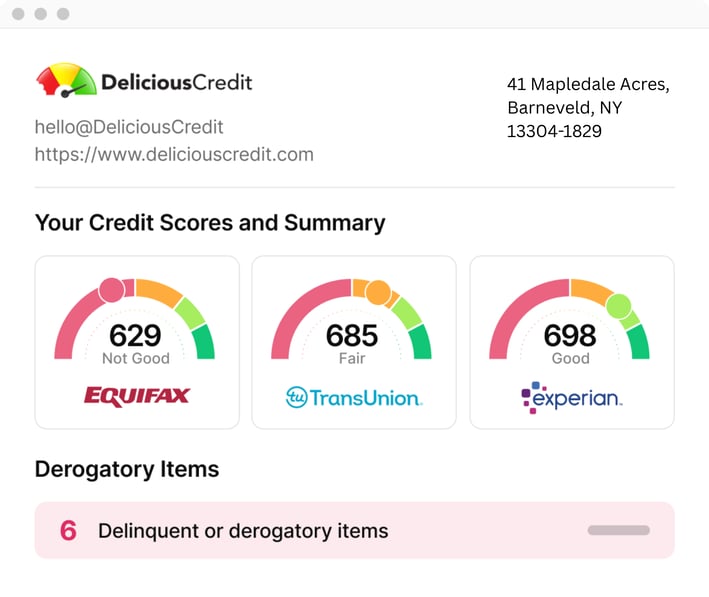
Task: Open the hello@DeliciousCredit email link
Action: coord(129,127)
